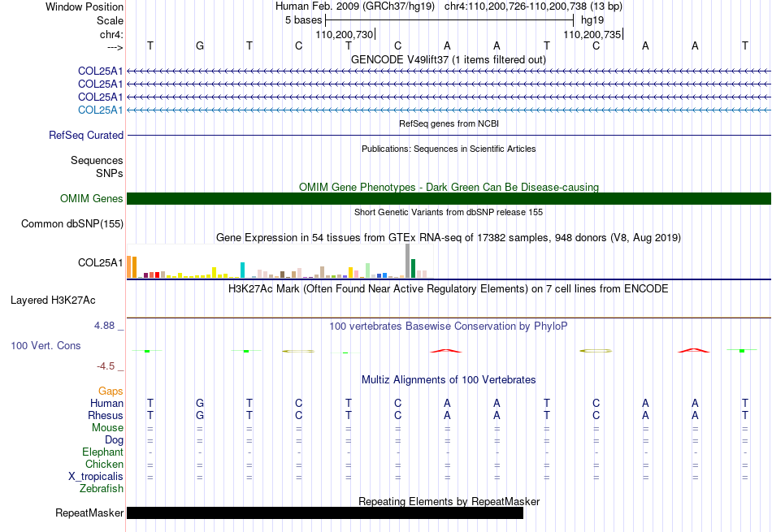The image size is (772, 532).
Task: Click the '5 bases' scale label
Action: tap(303, 20)
